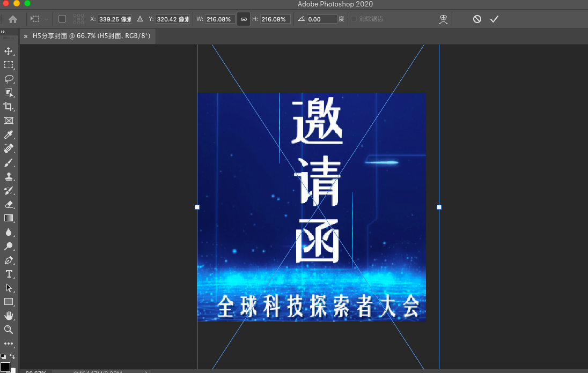Select the Rectangular Marquee tool

click(8, 65)
